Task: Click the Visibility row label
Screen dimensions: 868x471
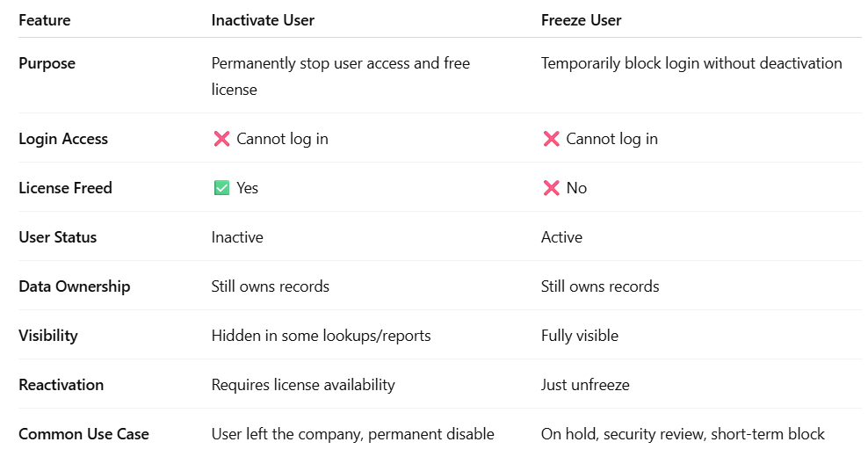Action: pyautogui.click(x=48, y=336)
